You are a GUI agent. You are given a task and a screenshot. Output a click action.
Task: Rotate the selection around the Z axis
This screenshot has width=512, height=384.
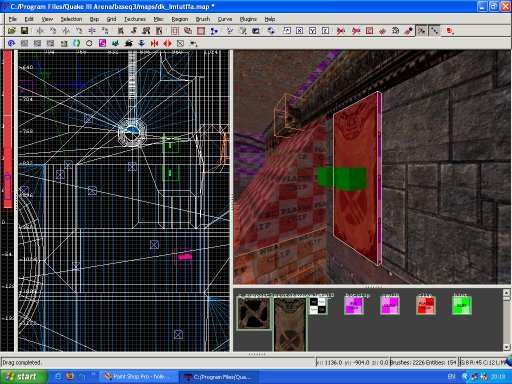tap(105, 31)
